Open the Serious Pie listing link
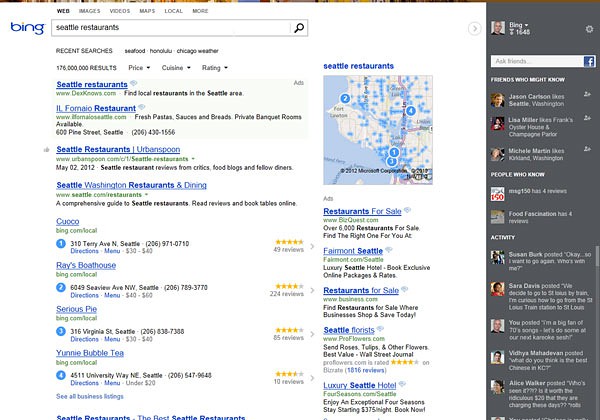The width and height of the screenshot is (600, 420). click(x=77, y=309)
